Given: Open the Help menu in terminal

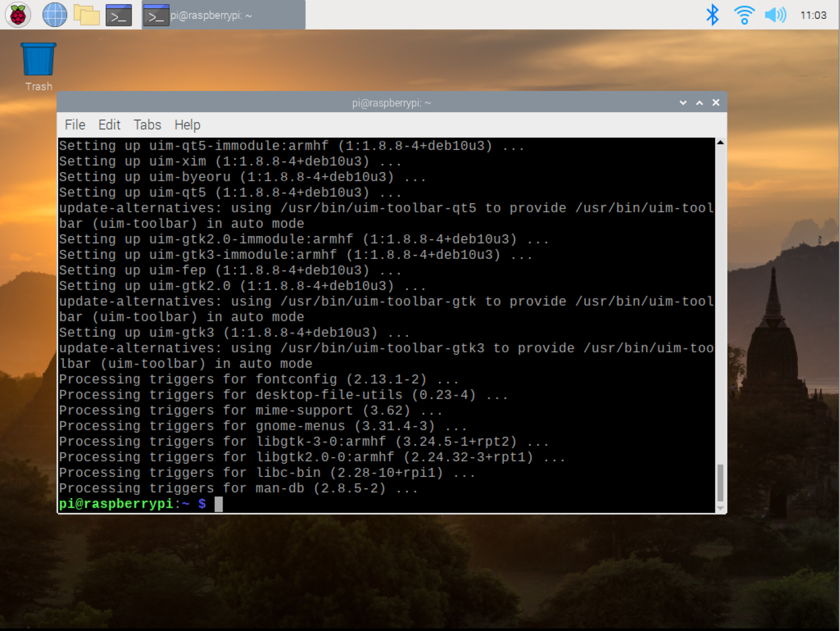Looking at the screenshot, I should click(187, 125).
